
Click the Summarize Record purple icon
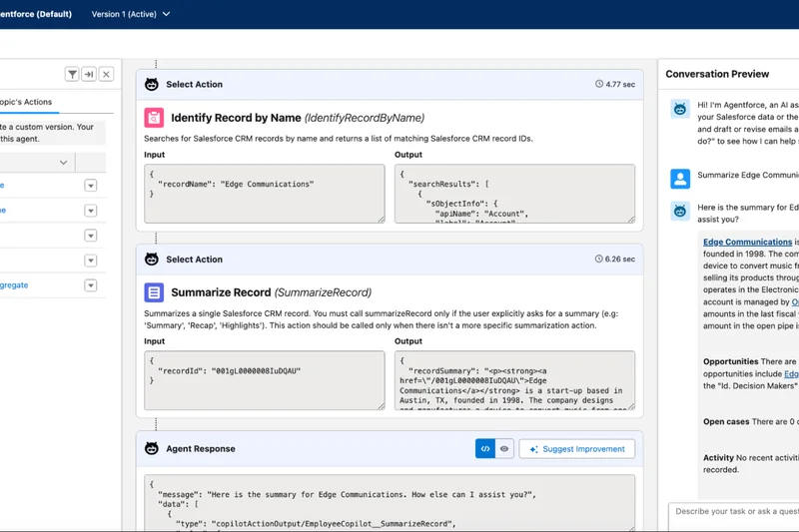tap(154, 292)
